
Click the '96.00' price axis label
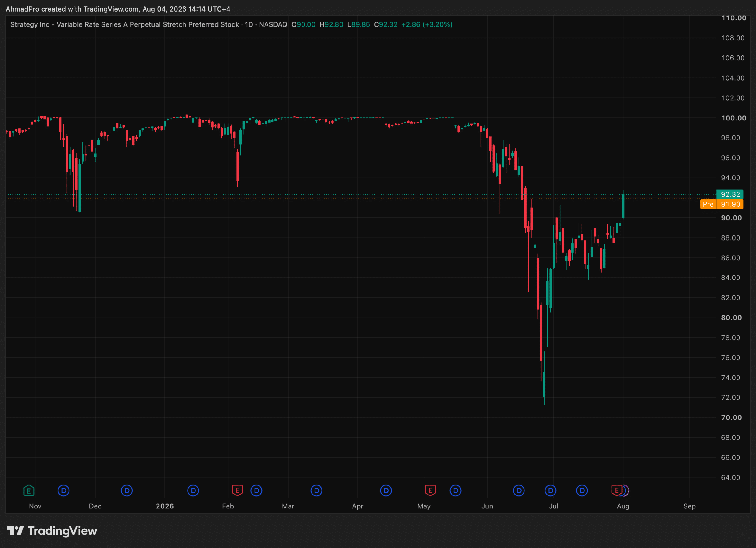(x=731, y=158)
